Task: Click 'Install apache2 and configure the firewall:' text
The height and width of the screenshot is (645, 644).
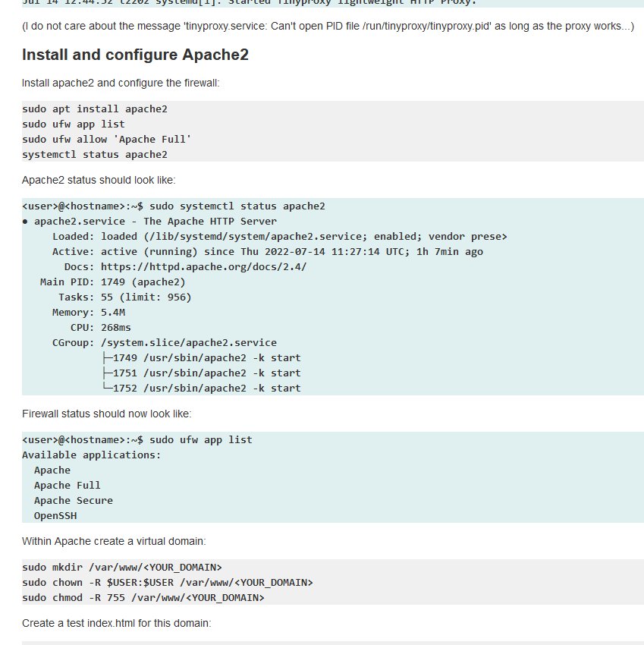Action: tap(121, 83)
